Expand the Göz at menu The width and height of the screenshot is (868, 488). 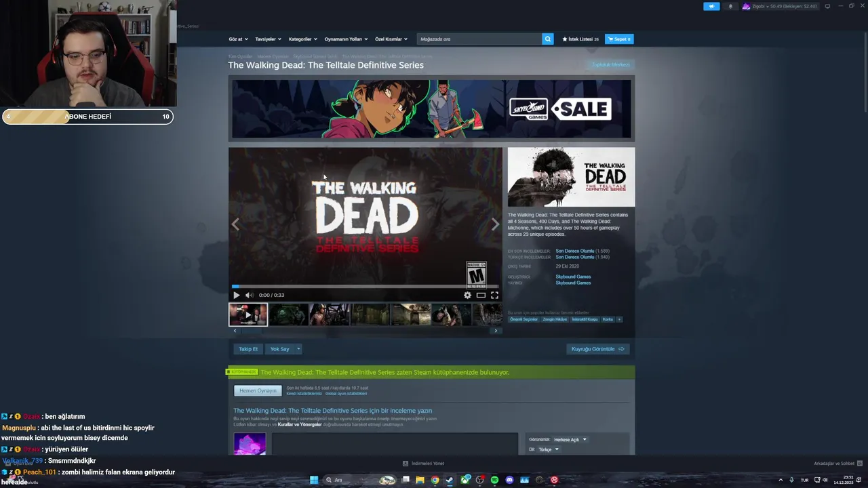point(238,39)
